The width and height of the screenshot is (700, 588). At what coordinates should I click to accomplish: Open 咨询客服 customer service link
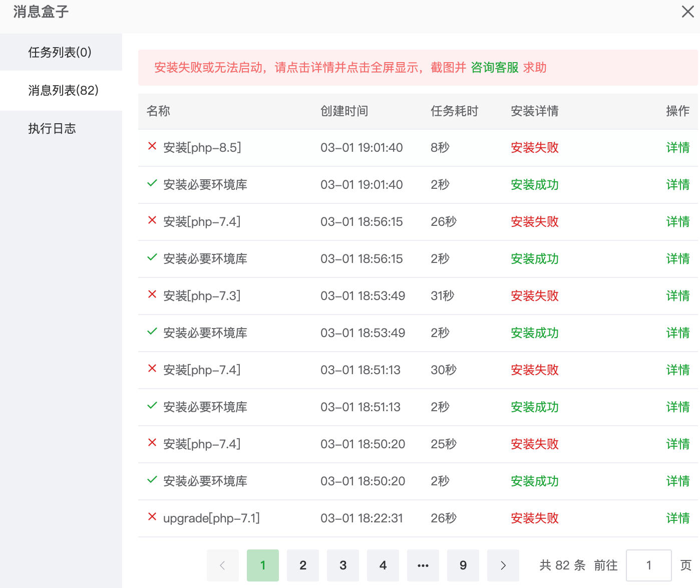coord(494,68)
